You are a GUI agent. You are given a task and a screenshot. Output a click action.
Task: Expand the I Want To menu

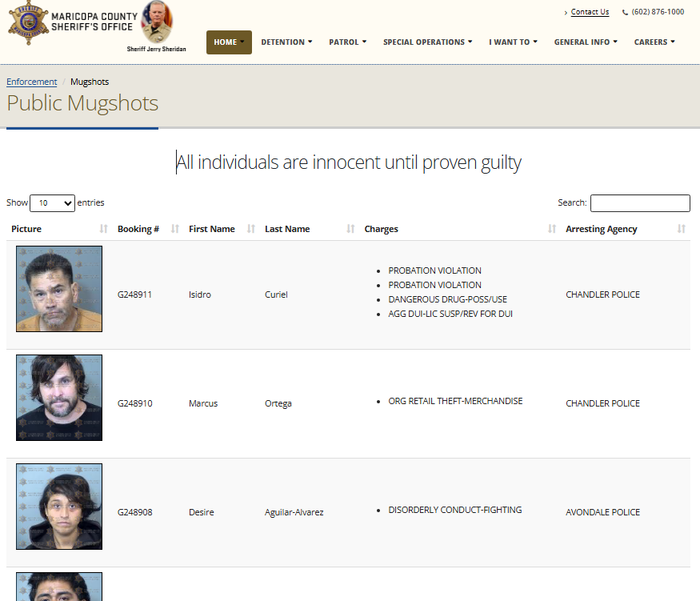[x=513, y=42]
